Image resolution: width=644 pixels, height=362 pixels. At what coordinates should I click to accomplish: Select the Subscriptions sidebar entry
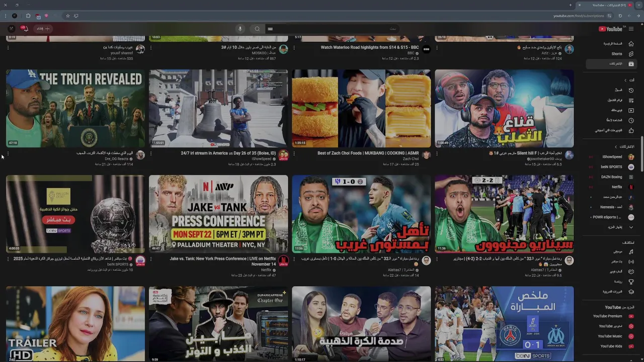612,64
